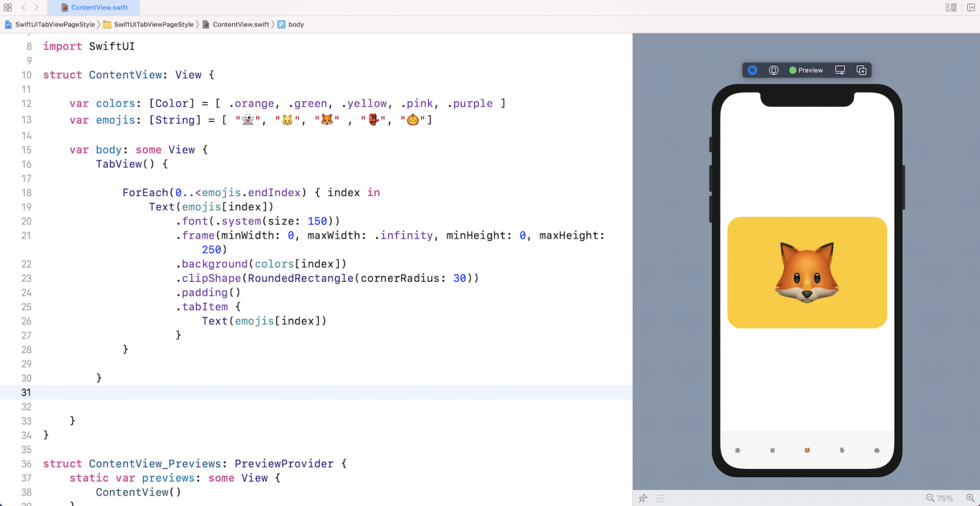Screen dimensions: 980x506
Task: Expand the SwiftUITabViewPageStyle folder breadcrumb
Action: 148,24
